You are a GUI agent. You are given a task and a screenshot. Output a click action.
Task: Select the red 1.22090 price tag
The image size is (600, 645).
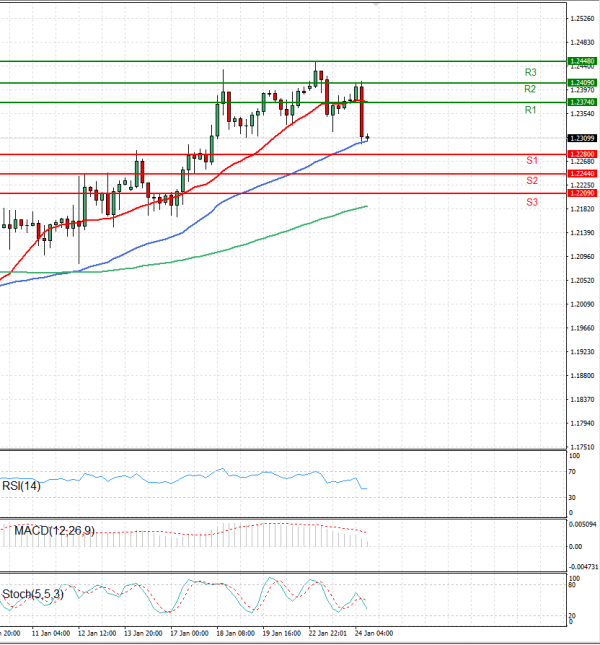pyautogui.click(x=582, y=193)
